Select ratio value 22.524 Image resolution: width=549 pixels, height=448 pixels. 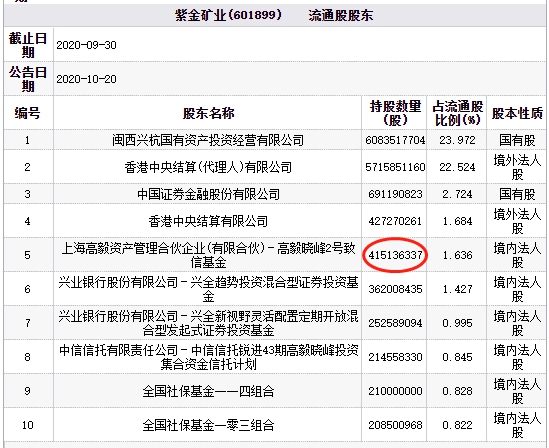[x=457, y=167]
